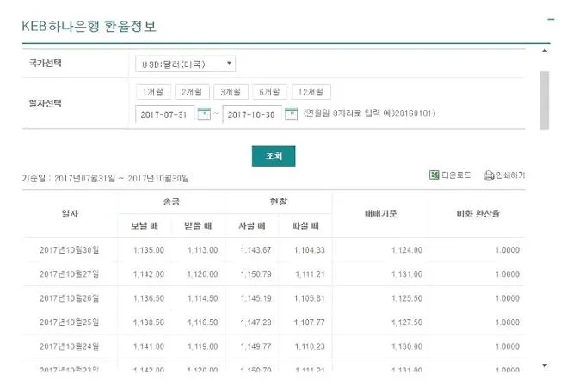Click the value 1,130.00 base rate
Screen dimensions: 573x392
tap(407, 346)
